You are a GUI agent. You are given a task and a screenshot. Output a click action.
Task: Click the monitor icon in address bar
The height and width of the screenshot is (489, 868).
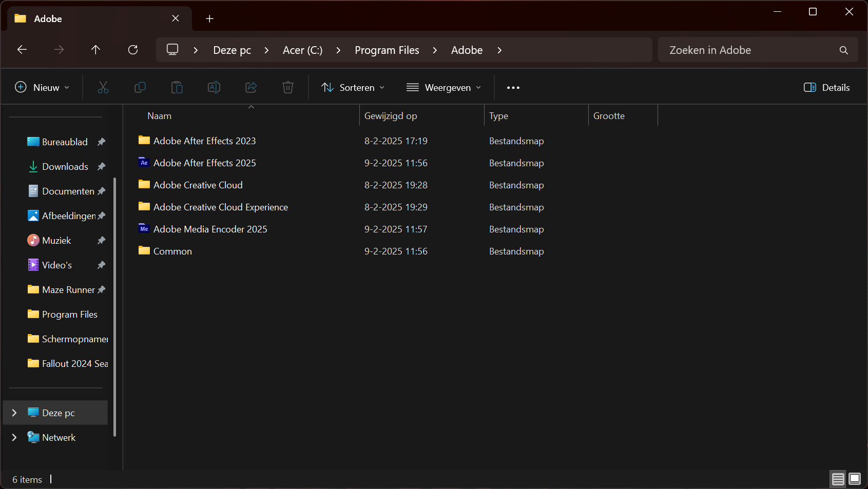172,50
